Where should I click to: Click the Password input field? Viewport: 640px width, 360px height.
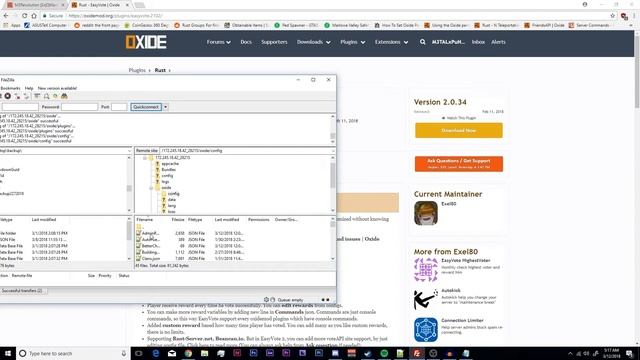click(x=79, y=107)
